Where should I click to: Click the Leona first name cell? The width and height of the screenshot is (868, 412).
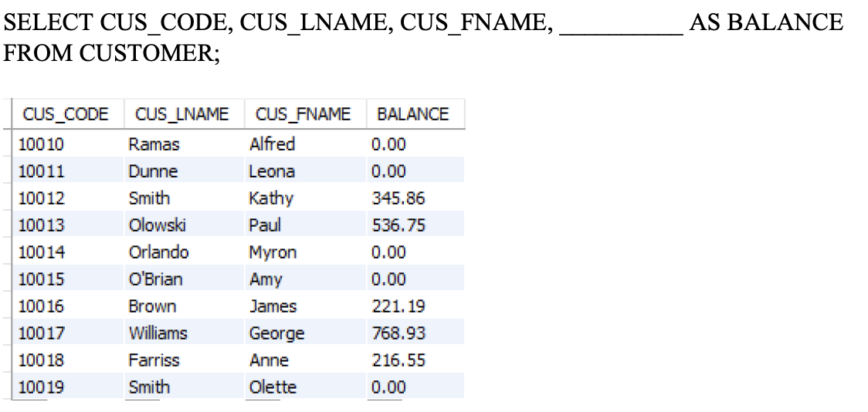[305, 171]
